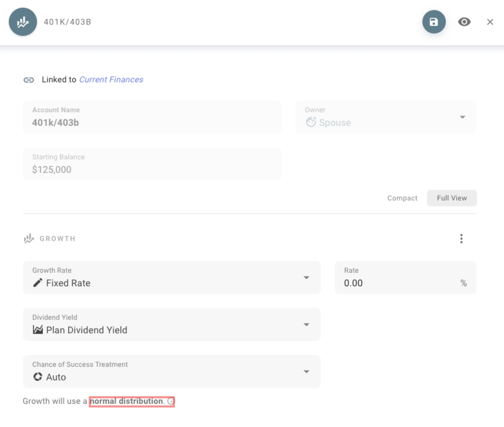Expand the Growth Rate dropdown arrow
This screenshot has width=504, height=427.
pyautogui.click(x=306, y=278)
